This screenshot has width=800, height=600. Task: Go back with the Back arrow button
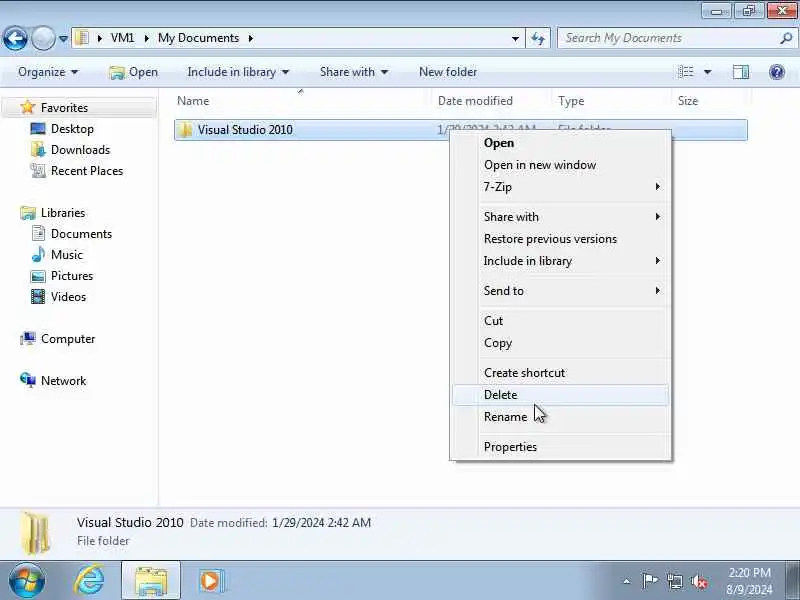[15, 38]
